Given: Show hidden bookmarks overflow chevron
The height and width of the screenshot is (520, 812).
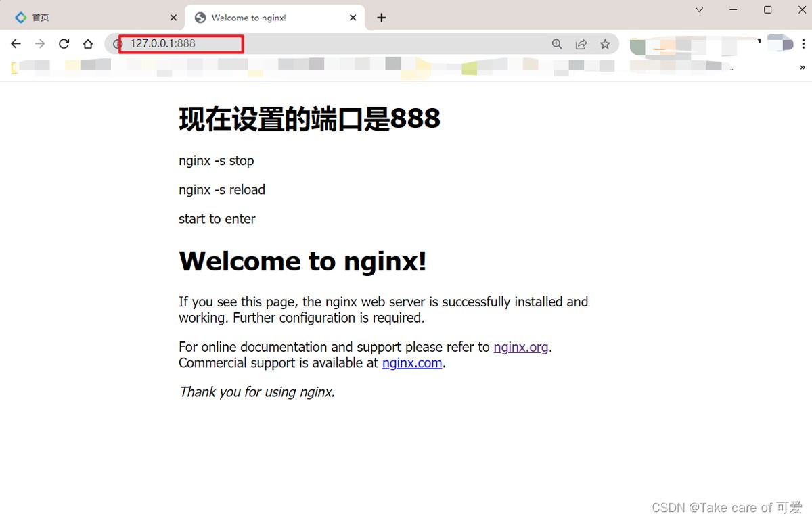Looking at the screenshot, I should (803, 67).
